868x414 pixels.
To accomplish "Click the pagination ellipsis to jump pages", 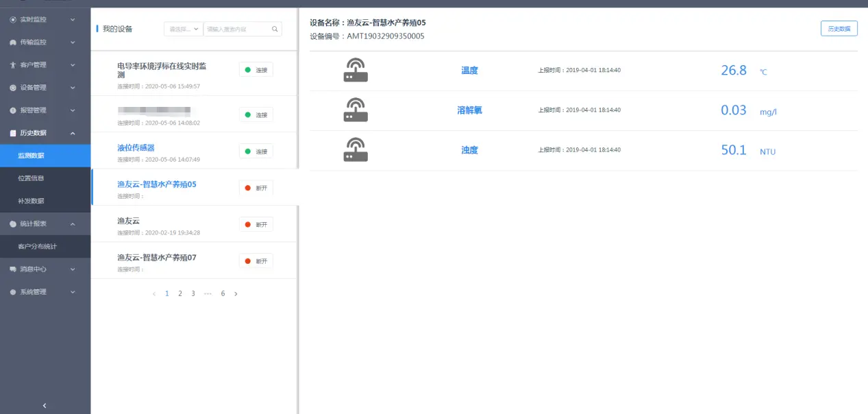I will pos(208,293).
